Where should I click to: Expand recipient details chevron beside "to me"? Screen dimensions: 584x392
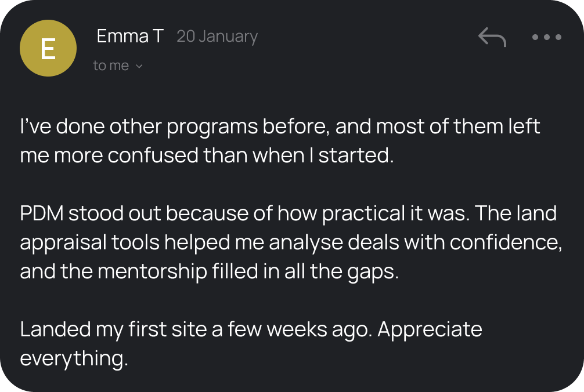pos(139,66)
